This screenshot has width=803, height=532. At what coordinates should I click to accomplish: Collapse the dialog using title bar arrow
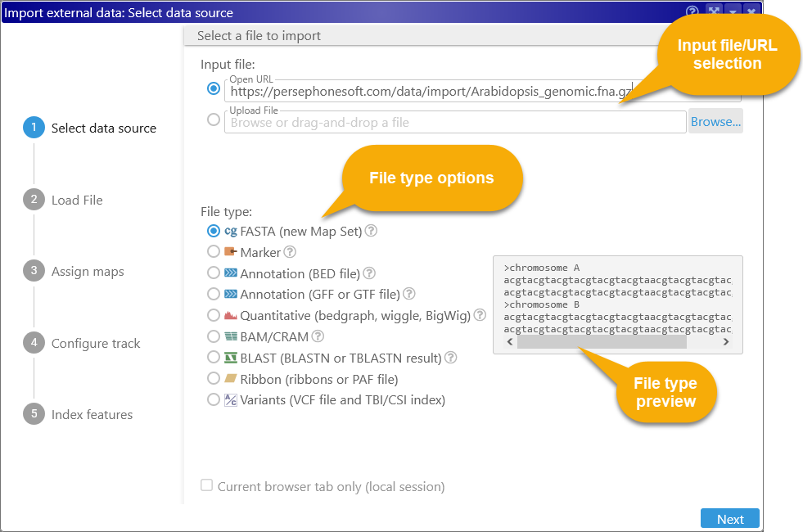pos(733,12)
